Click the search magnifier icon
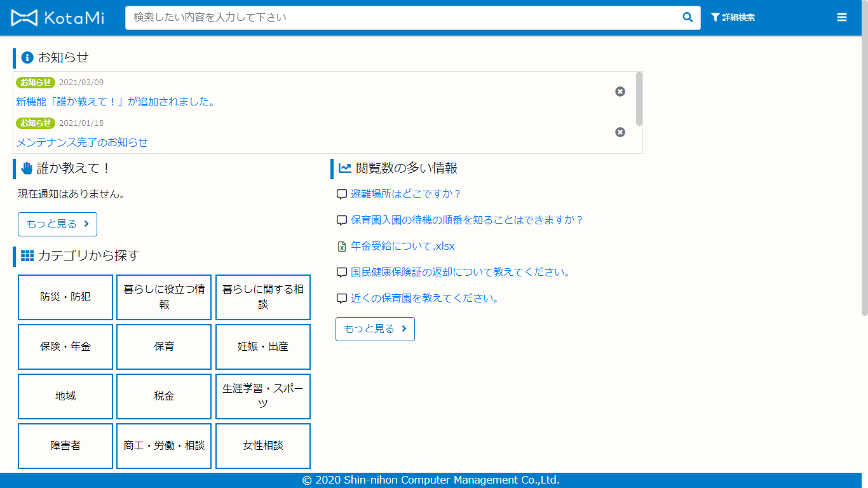Screen dimensions: 868x488 pos(688,18)
